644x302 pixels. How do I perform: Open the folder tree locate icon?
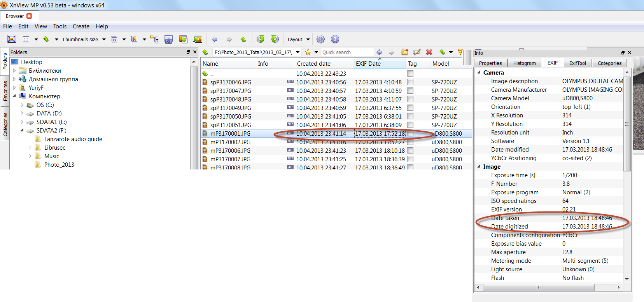tap(154, 39)
